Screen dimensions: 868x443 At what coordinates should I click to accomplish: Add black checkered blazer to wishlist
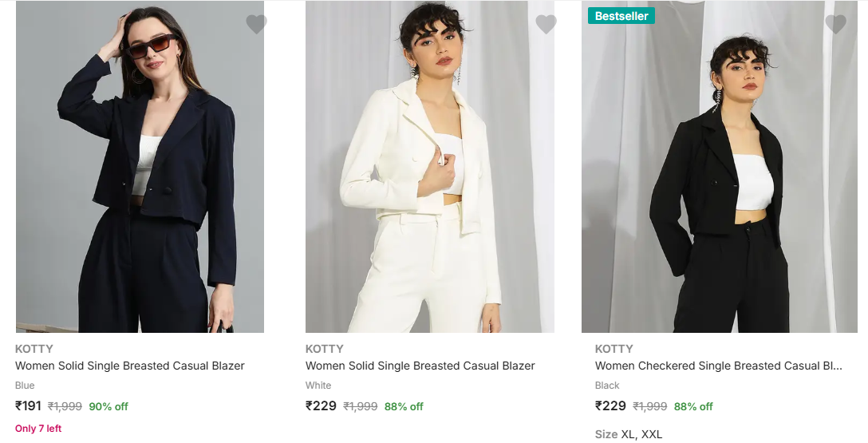pyautogui.click(x=835, y=25)
